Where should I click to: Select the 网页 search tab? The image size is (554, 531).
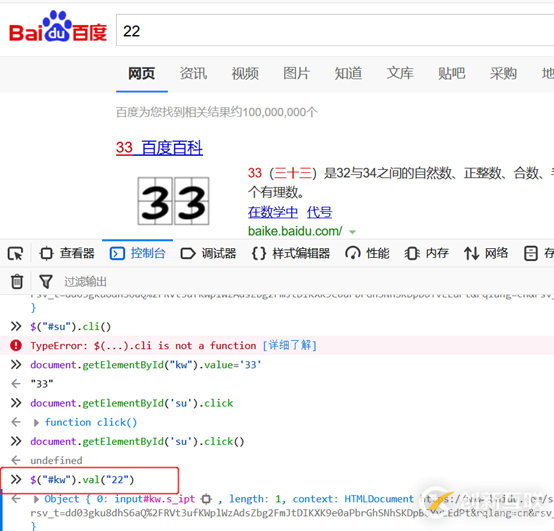(x=141, y=73)
